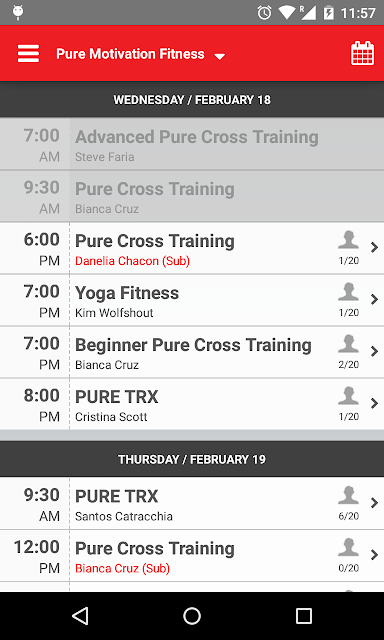Open the hamburger navigation menu
Image resolution: width=384 pixels, height=640 pixels.
[28, 53]
